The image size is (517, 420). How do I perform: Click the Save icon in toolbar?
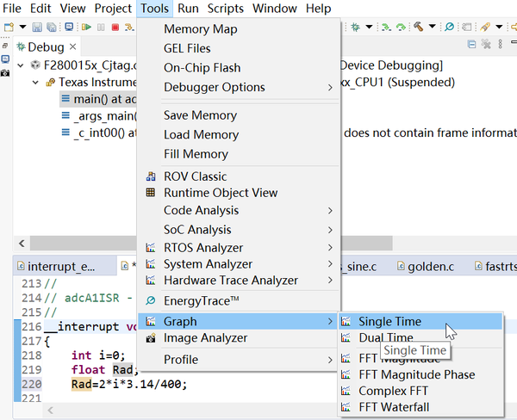39,28
